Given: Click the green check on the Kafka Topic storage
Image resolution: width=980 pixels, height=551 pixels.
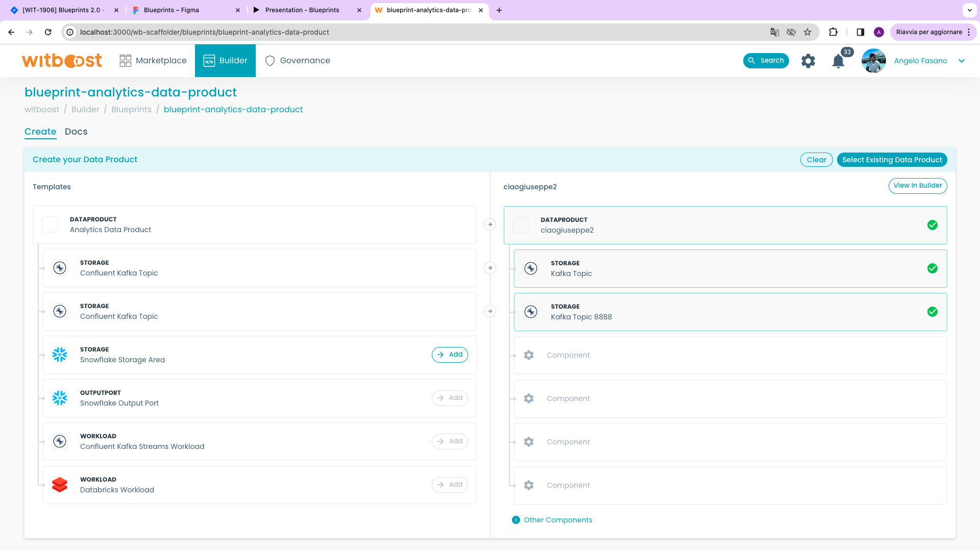Looking at the screenshot, I should click(933, 268).
